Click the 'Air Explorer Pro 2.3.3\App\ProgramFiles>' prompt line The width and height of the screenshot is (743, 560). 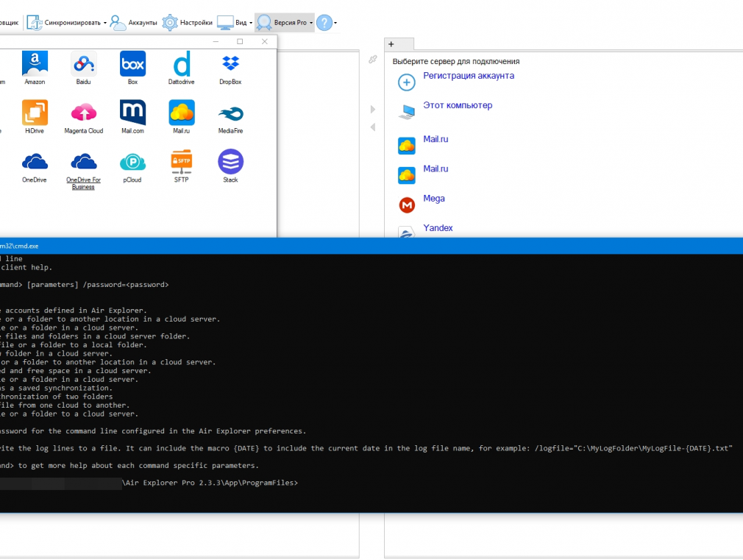[x=210, y=483]
